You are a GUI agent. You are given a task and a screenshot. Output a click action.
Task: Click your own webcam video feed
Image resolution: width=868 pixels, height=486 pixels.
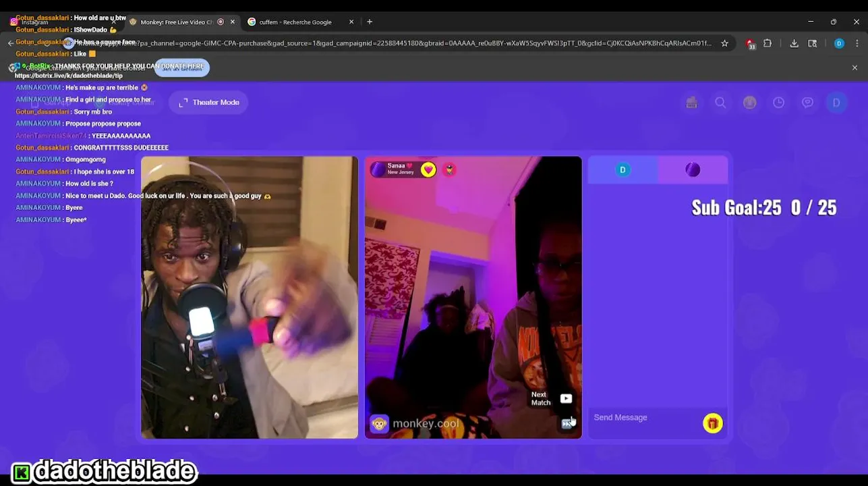click(x=250, y=298)
